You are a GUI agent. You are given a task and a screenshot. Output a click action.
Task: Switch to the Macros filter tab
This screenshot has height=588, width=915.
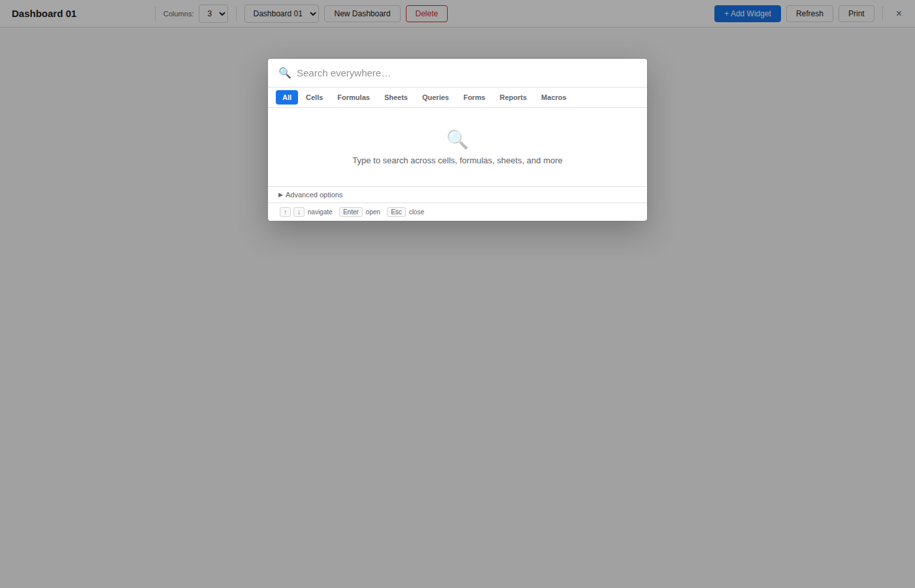(554, 97)
